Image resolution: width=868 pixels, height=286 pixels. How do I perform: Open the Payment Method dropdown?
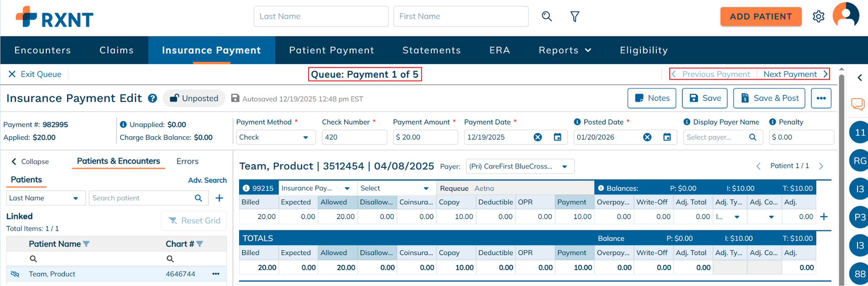[275, 137]
